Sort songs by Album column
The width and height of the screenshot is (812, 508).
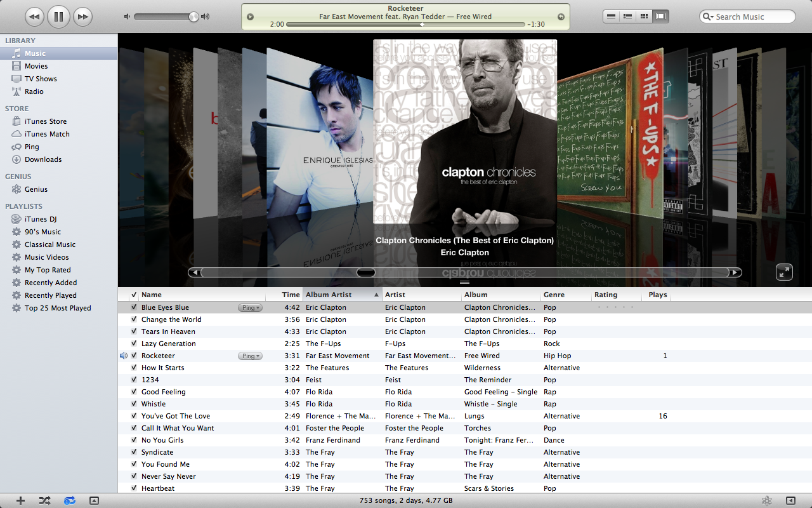501,295
